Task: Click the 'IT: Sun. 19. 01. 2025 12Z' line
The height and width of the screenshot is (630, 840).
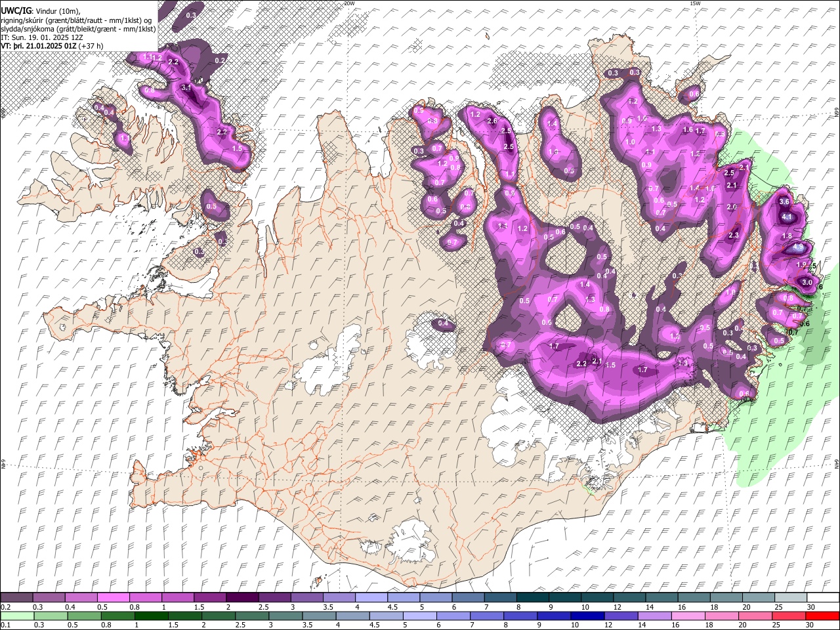Action: click(41, 37)
